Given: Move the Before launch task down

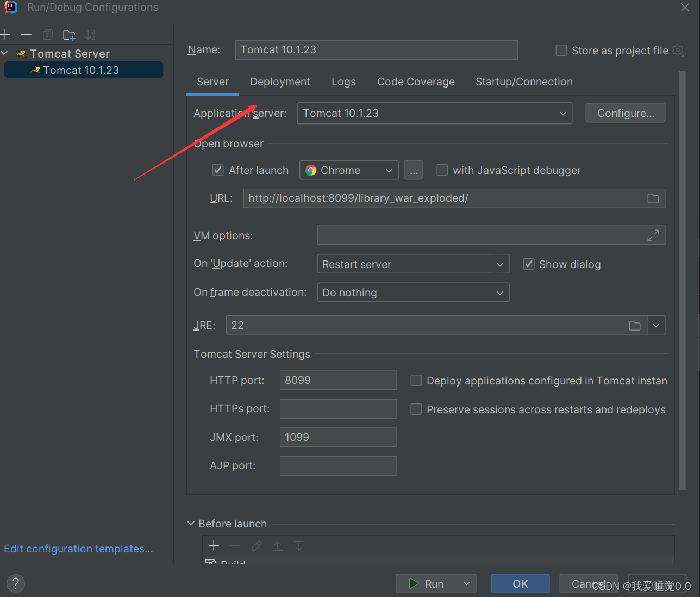Looking at the screenshot, I should [x=299, y=545].
